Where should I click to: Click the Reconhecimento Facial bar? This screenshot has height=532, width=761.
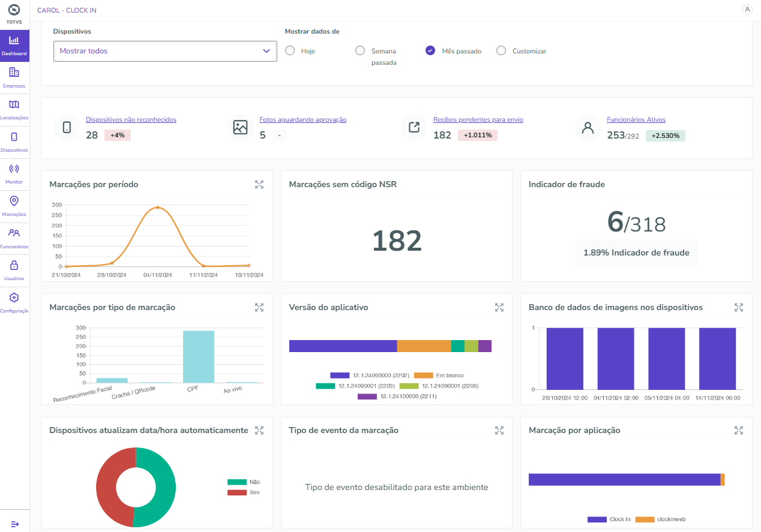112,380
